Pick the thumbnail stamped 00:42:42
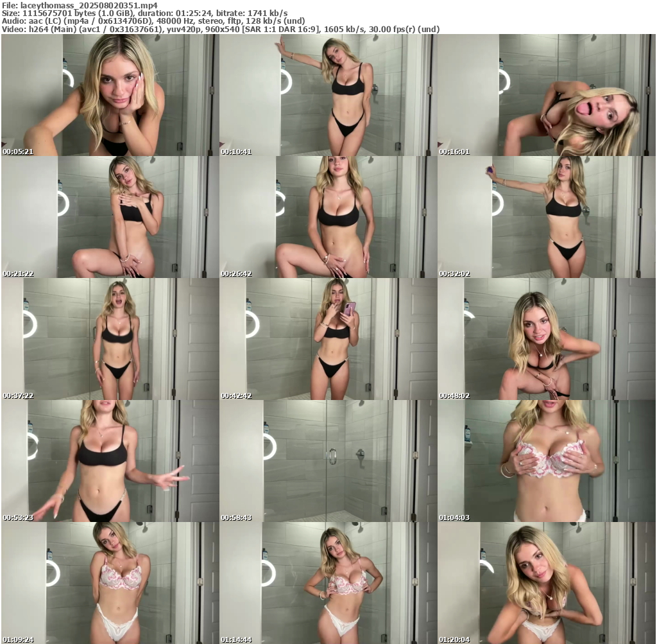This screenshot has height=644, width=657. tap(328, 339)
